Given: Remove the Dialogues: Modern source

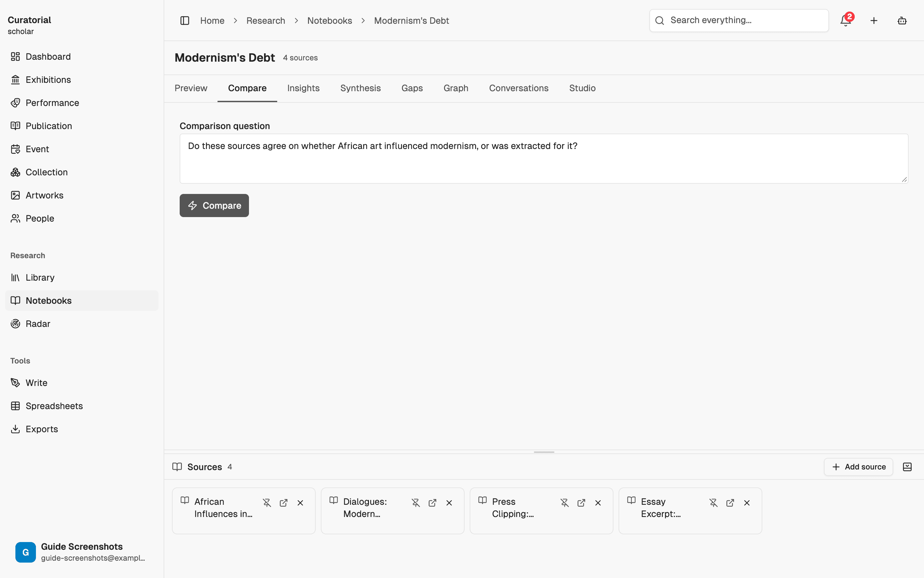Looking at the screenshot, I should [x=449, y=503].
